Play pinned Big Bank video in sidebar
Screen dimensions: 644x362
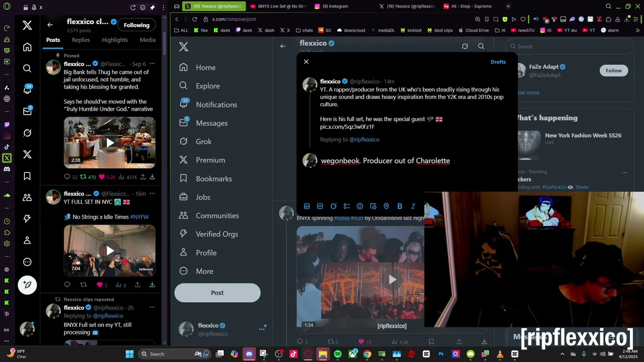point(110,143)
